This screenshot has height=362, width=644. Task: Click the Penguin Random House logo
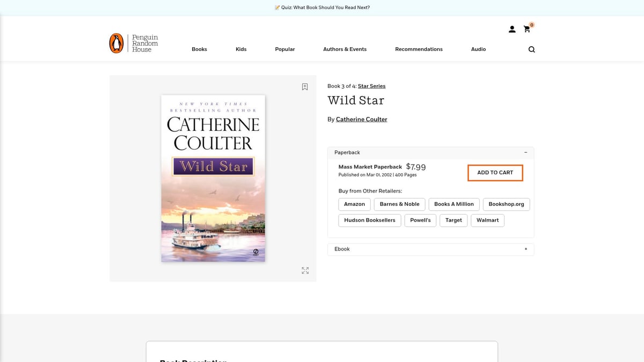134,43
